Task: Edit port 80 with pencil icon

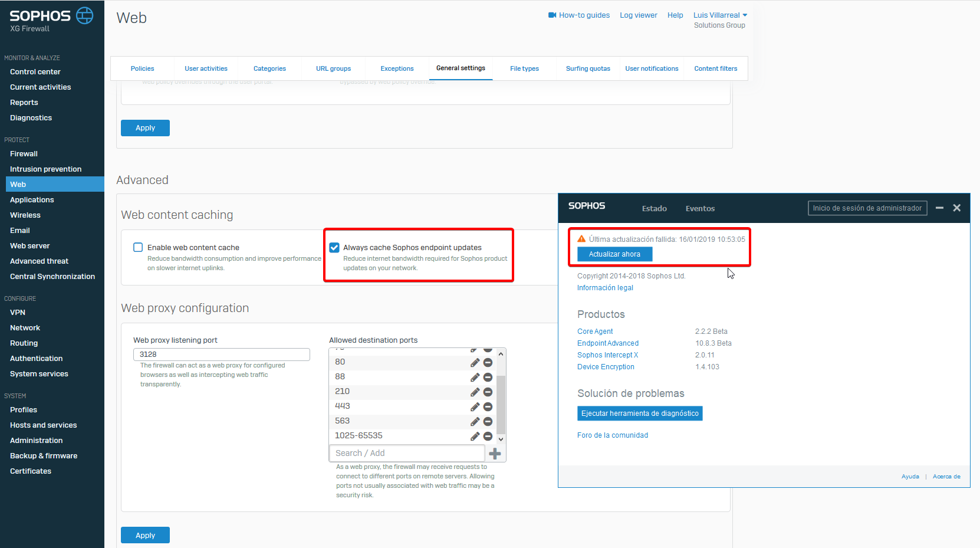Action: click(475, 363)
